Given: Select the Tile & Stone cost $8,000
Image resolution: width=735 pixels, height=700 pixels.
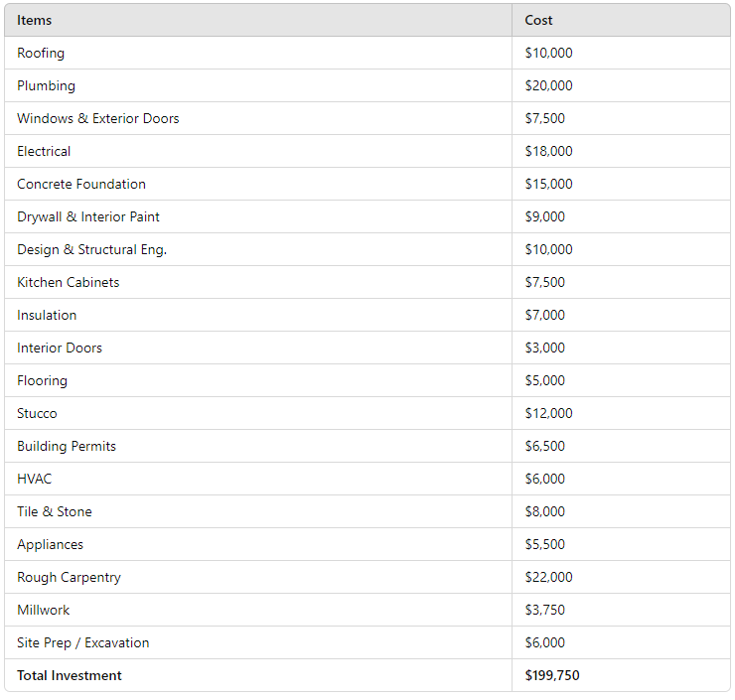Looking at the screenshot, I should [x=544, y=511].
